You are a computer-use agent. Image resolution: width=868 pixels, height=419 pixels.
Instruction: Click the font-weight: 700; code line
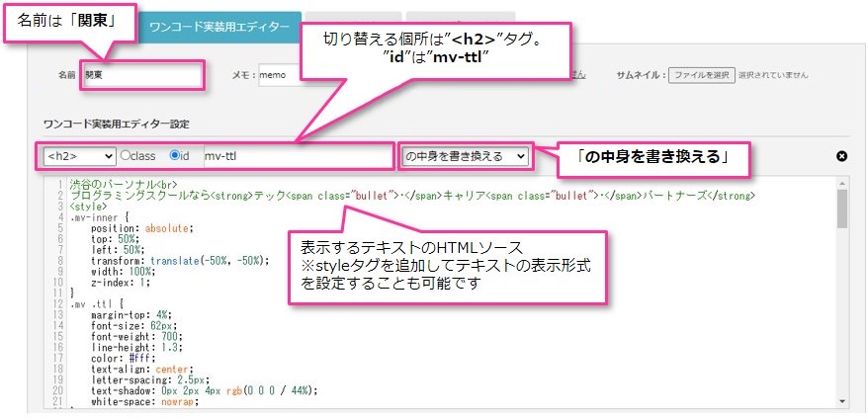(x=136, y=336)
